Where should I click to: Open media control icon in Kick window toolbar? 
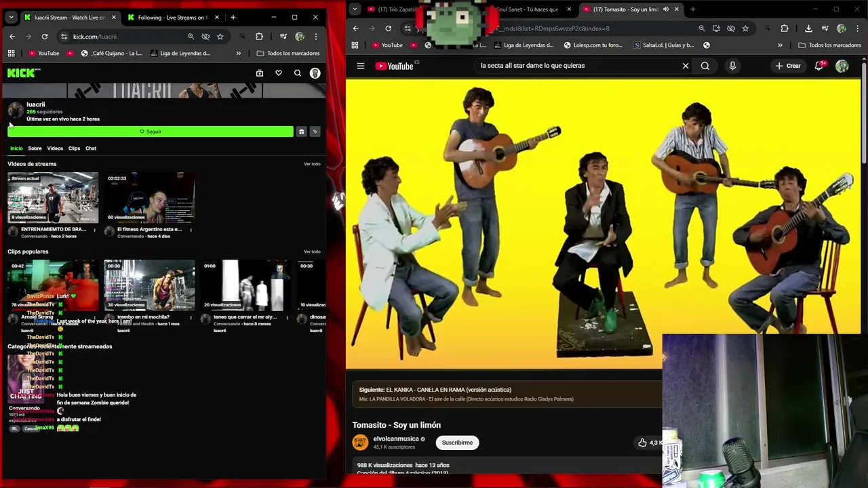(x=283, y=37)
